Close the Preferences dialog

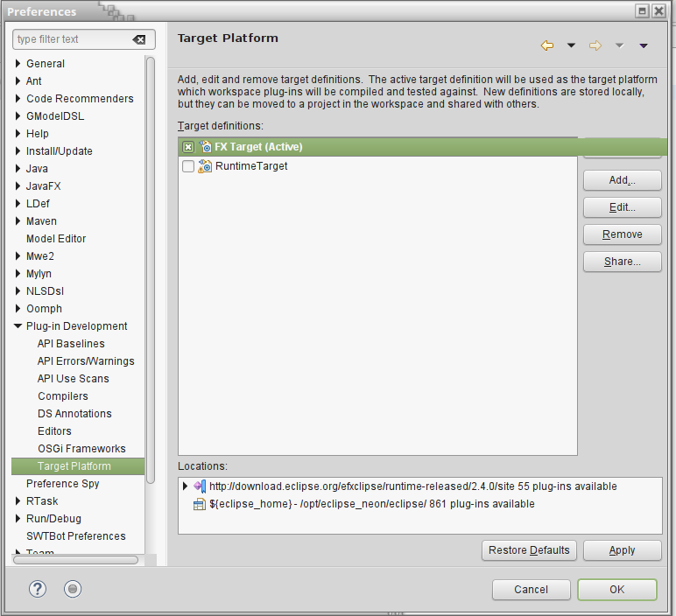click(x=659, y=11)
